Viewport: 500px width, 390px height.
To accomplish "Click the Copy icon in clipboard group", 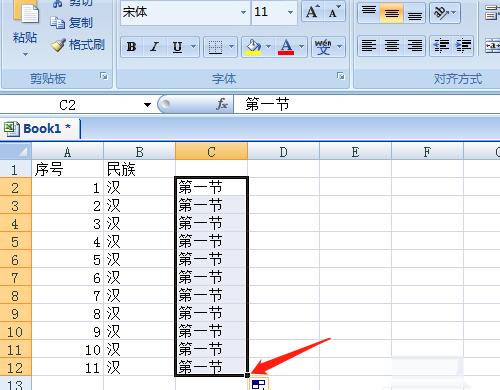I will (x=58, y=23).
